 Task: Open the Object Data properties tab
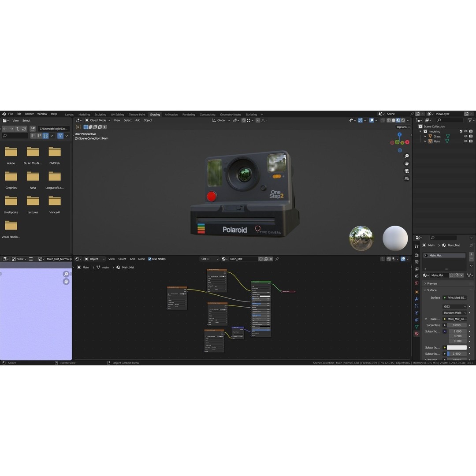tap(416, 327)
